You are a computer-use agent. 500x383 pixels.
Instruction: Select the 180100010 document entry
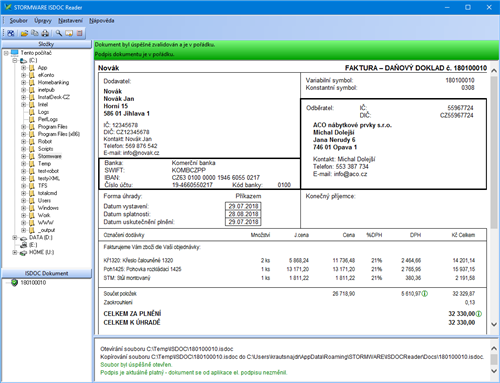(33, 283)
